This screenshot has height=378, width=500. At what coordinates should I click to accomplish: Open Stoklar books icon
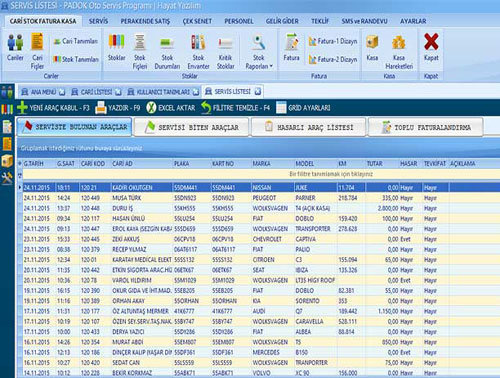[116, 48]
